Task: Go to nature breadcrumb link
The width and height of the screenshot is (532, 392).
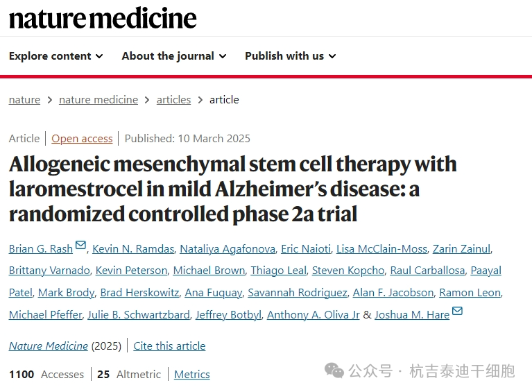Action: [24, 100]
